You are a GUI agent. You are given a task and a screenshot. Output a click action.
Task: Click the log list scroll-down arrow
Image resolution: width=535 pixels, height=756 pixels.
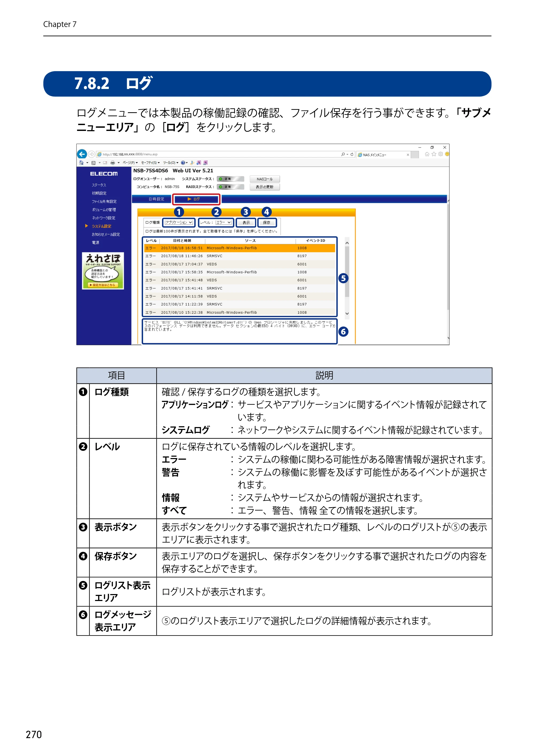pyautogui.click(x=347, y=314)
